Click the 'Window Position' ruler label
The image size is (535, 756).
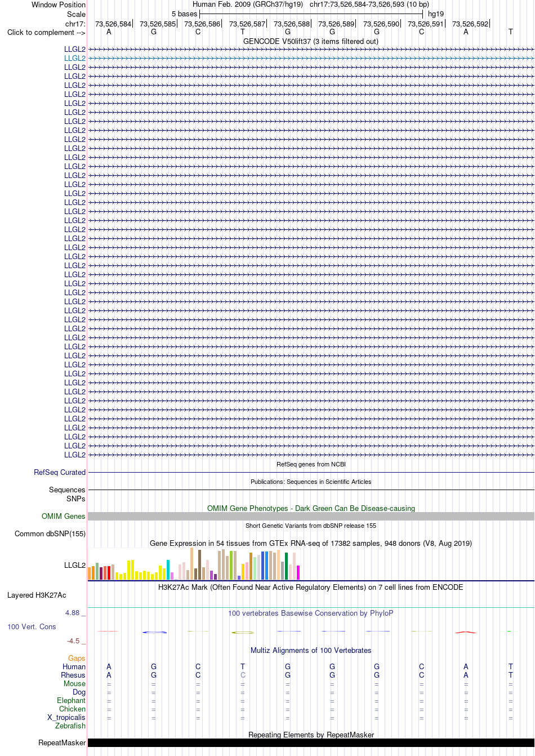59,5
